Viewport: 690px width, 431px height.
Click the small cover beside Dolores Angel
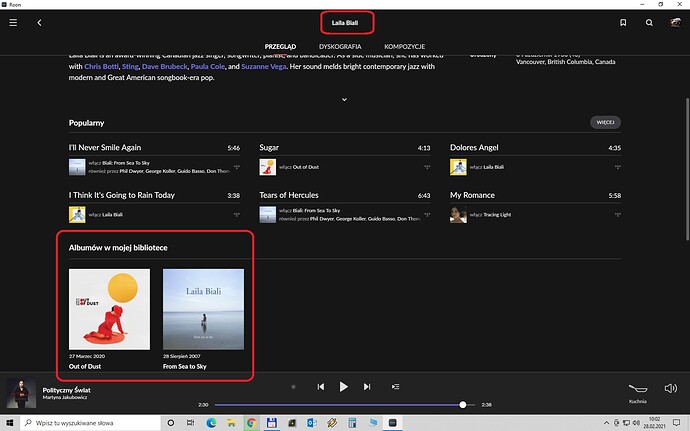point(458,167)
